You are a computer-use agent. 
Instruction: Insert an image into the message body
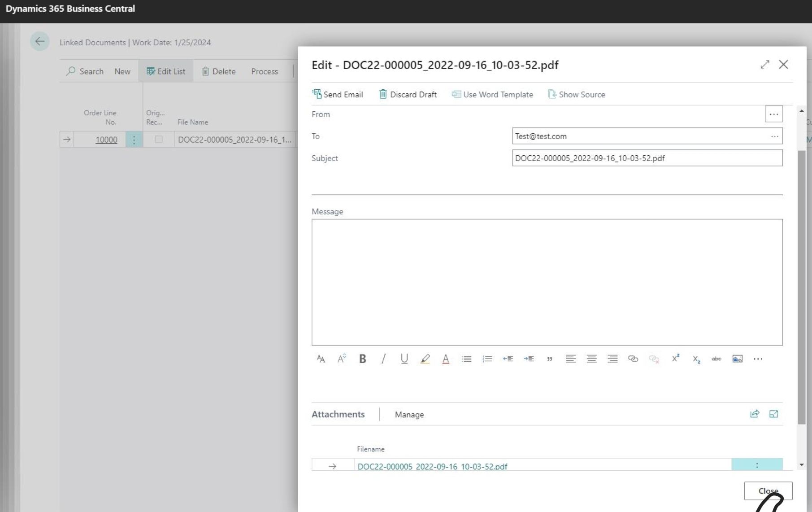pos(737,359)
